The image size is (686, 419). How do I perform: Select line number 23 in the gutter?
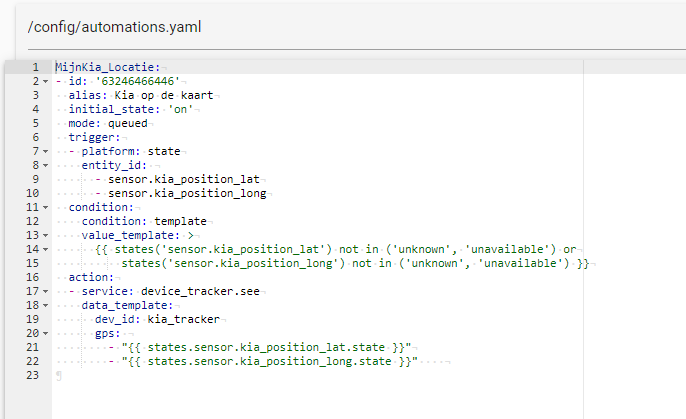point(34,375)
